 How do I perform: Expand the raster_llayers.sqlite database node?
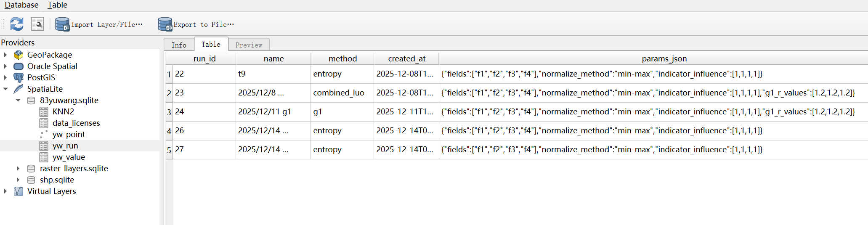pyautogui.click(x=18, y=168)
